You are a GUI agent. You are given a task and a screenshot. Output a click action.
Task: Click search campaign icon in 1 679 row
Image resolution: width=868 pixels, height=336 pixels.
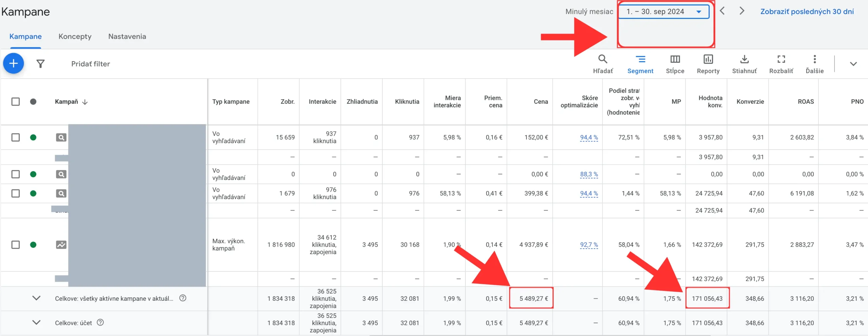pyautogui.click(x=61, y=193)
